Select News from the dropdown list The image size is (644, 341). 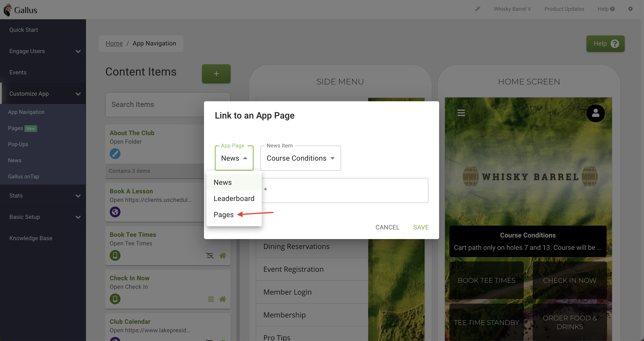[234, 182]
